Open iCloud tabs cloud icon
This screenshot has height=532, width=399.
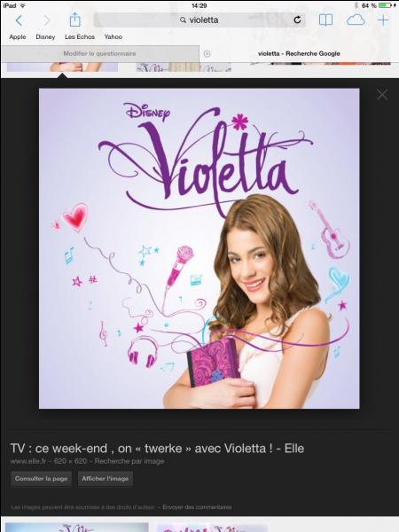click(x=356, y=20)
